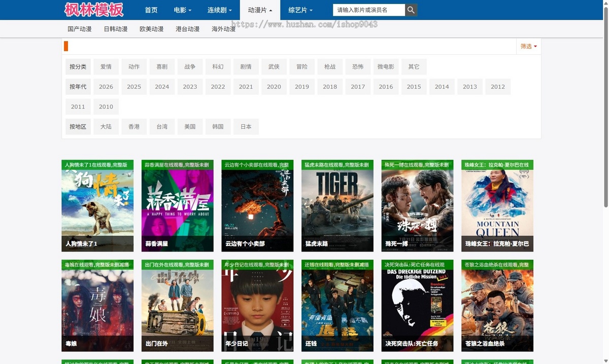This screenshot has height=364, width=609.
Task: Filter by genre 爱情
Action: [x=106, y=66]
